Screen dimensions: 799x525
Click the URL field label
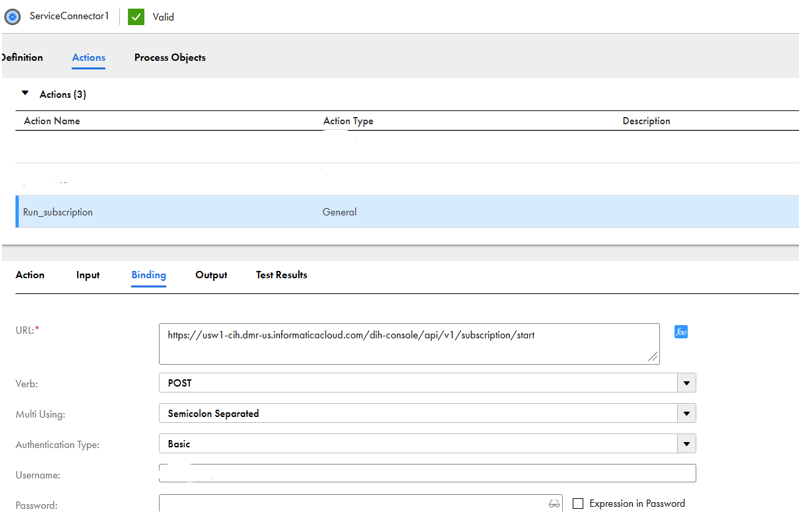point(27,330)
